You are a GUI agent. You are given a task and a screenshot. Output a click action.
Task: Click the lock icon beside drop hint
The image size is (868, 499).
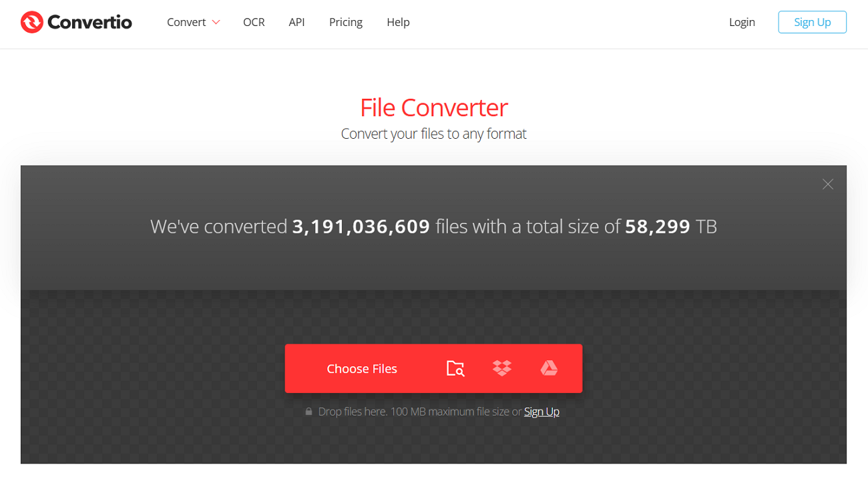coord(308,412)
